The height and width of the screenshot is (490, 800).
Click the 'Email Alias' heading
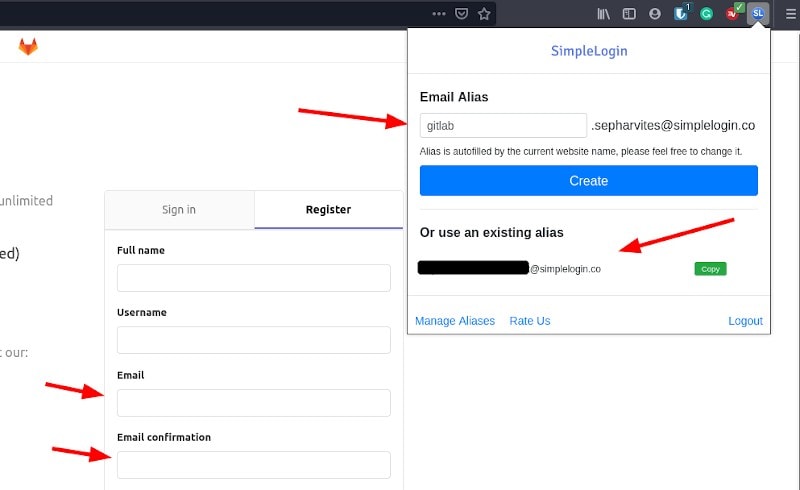click(x=454, y=97)
